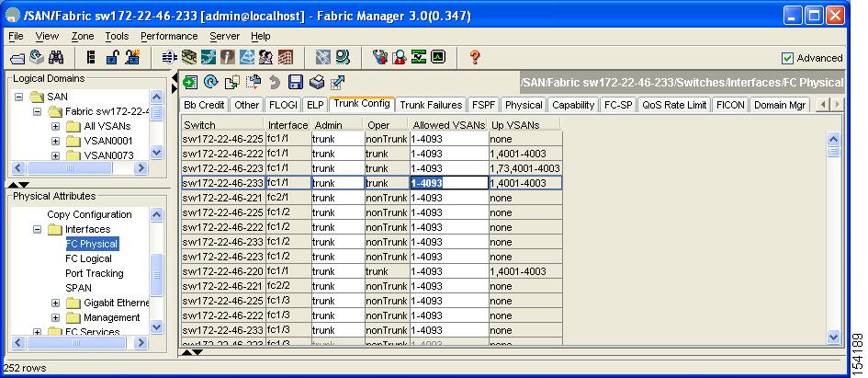Open the Performance menu
Viewport: 868px width, 378px height.
tap(169, 36)
